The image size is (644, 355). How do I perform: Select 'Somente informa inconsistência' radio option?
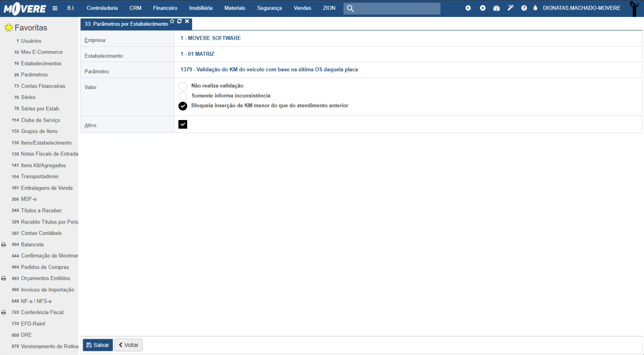(x=183, y=96)
